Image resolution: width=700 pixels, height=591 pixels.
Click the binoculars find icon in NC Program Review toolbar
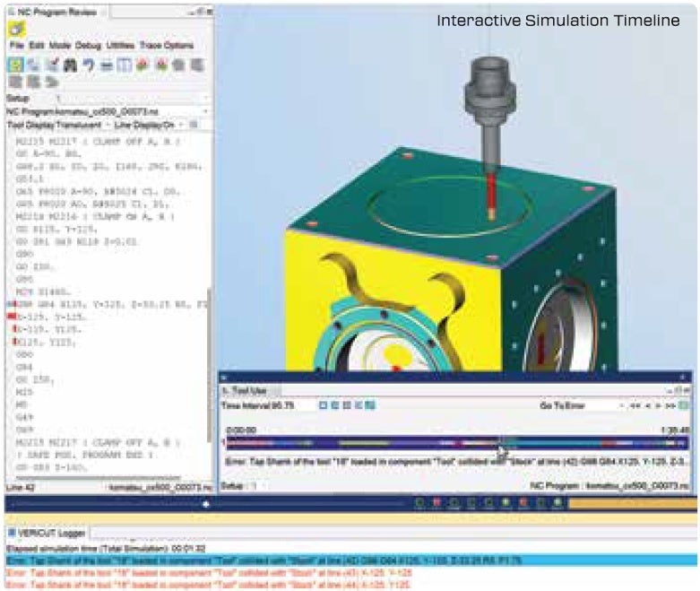pyautogui.click(x=70, y=65)
